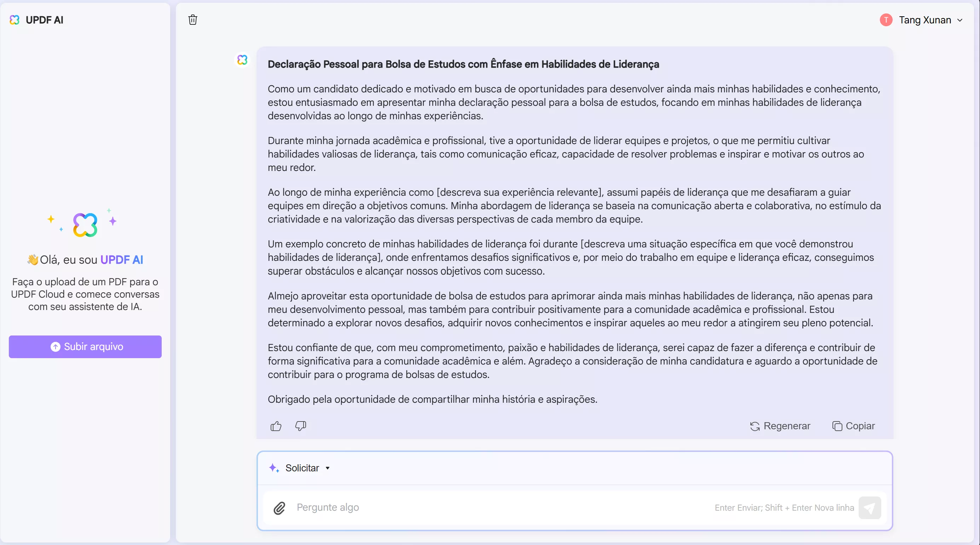Click the trash icon to delete conversation
Image resolution: width=980 pixels, height=545 pixels.
(x=192, y=20)
